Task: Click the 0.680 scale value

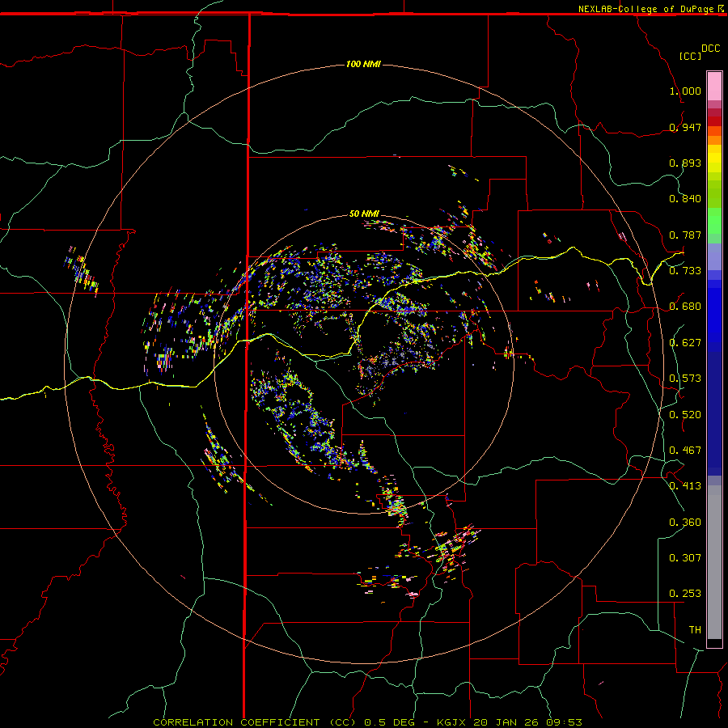Action: coord(685,307)
